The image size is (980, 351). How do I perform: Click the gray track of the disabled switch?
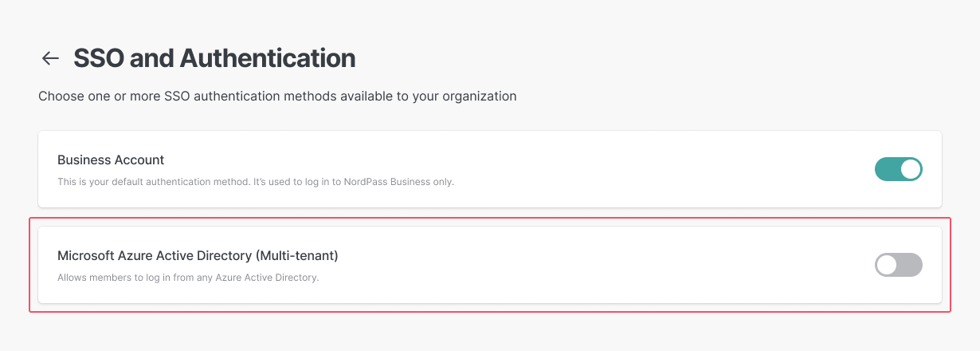911,265
